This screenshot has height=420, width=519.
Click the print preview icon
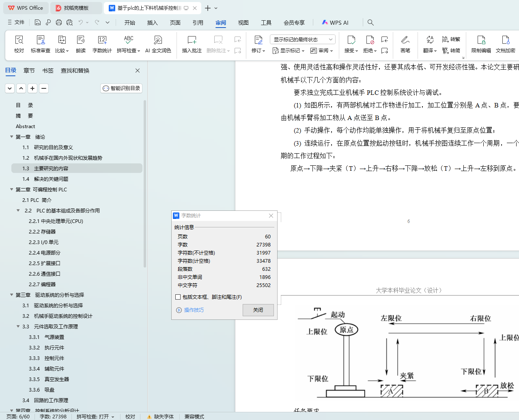pos(69,22)
